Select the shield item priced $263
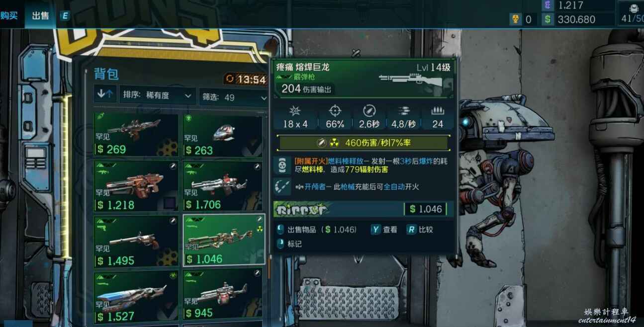 pos(222,136)
